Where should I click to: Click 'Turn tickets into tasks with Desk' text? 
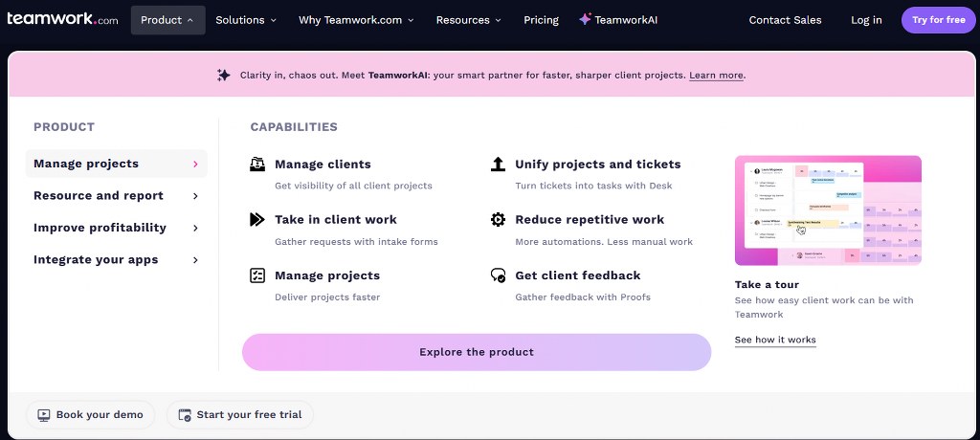tap(593, 186)
